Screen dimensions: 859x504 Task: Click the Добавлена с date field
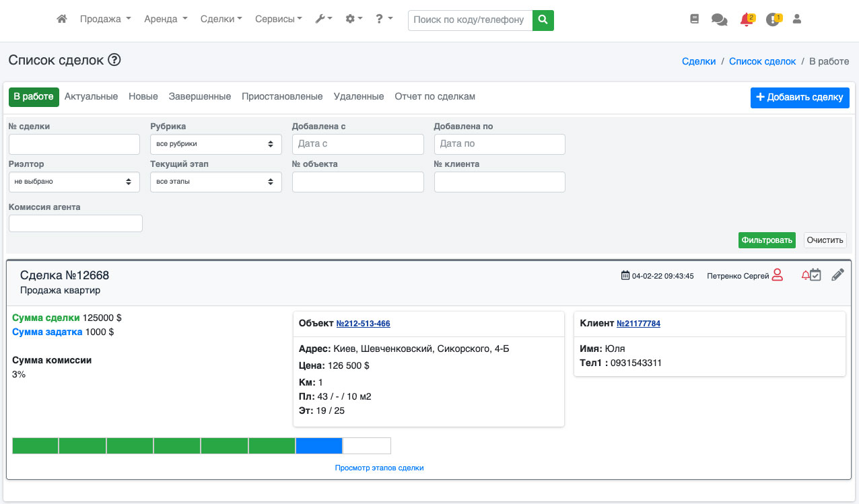coord(357,144)
